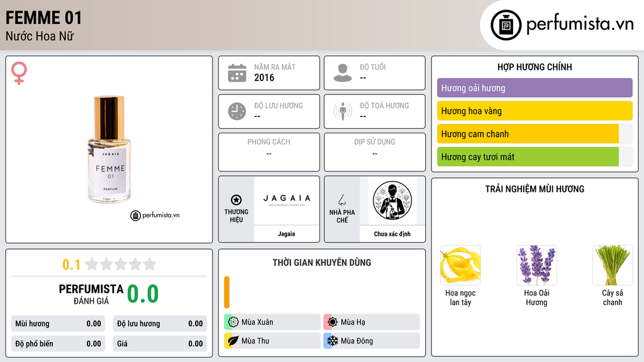The width and height of the screenshot is (644, 362).
Task: Click the Hoa ngọc lan tây caption
Action: pos(460,297)
